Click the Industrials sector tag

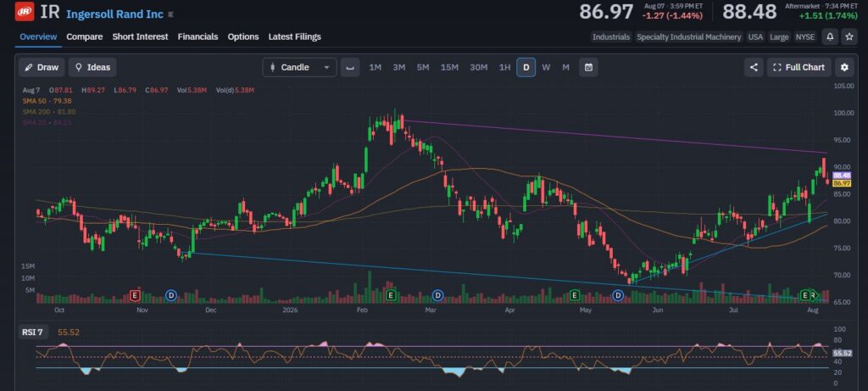click(x=611, y=36)
